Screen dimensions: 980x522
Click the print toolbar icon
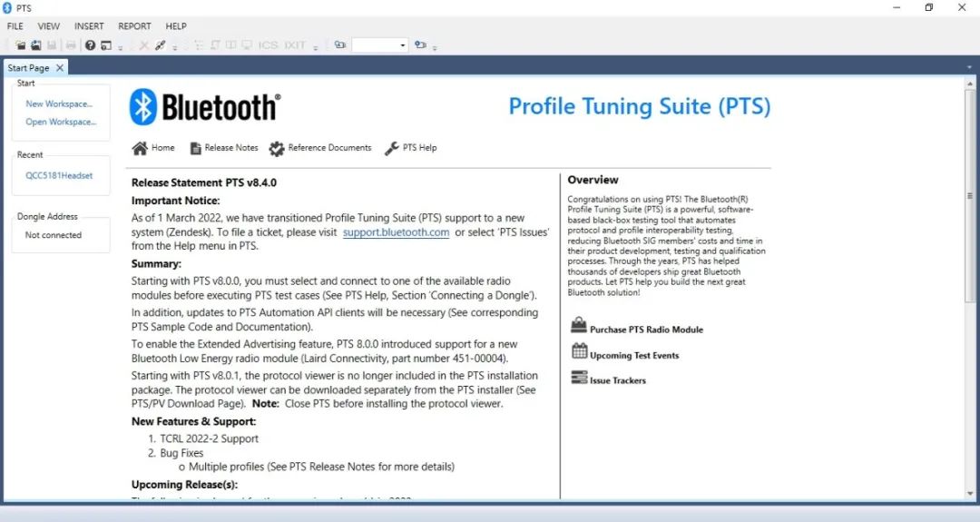coord(71,45)
